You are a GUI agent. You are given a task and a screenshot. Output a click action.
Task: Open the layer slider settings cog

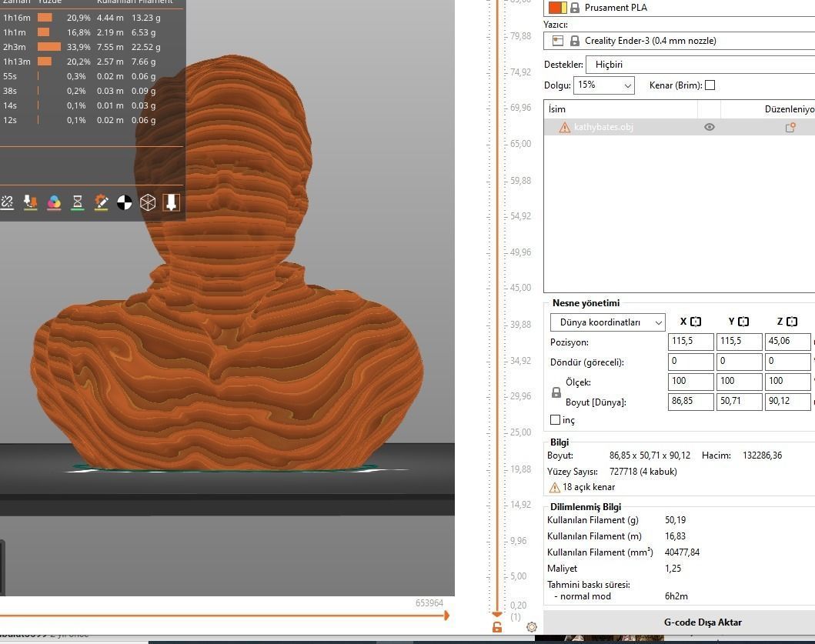531,627
